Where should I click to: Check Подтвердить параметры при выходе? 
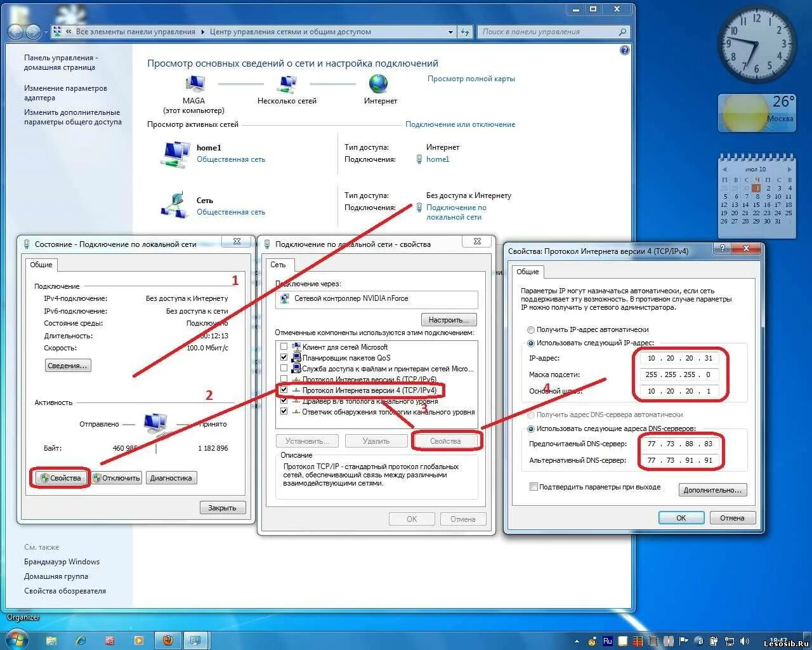[x=534, y=487]
